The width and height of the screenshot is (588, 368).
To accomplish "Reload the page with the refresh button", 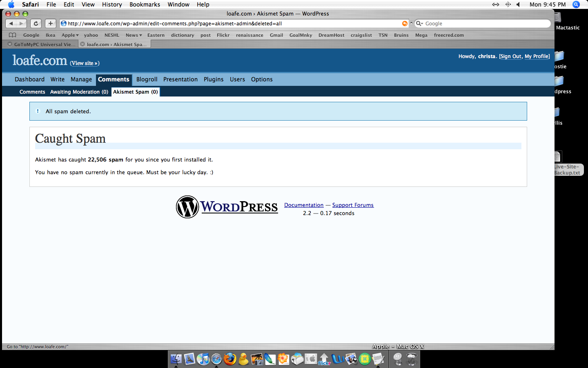I will pos(36,24).
